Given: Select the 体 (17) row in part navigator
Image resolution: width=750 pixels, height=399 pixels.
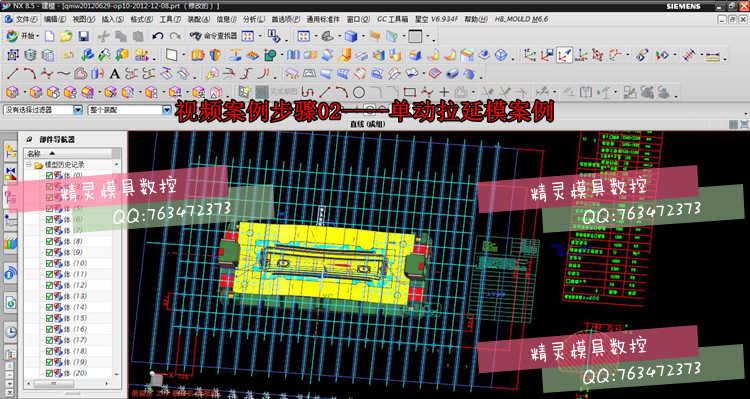Looking at the screenshot, I should pyautogui.click(x=68, y=340).
